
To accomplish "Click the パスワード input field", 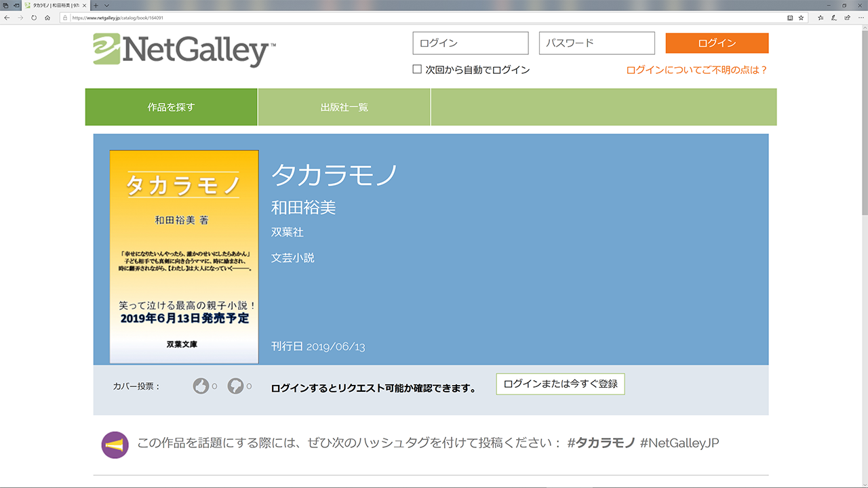I will click(597, 43).
